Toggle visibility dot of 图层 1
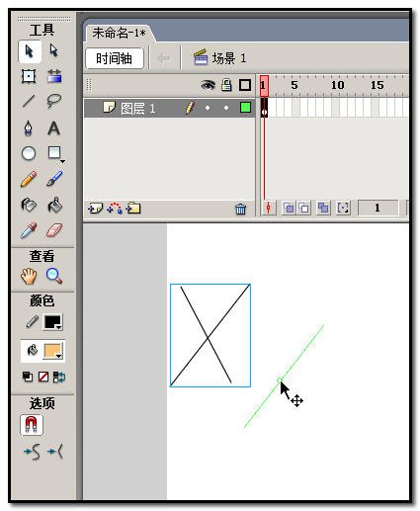 pos(208,108)
